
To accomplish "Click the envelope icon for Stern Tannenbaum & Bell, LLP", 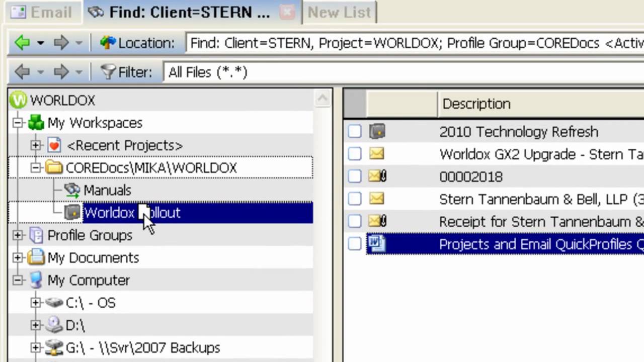I will pyautogui.click(x=377, y=199).
